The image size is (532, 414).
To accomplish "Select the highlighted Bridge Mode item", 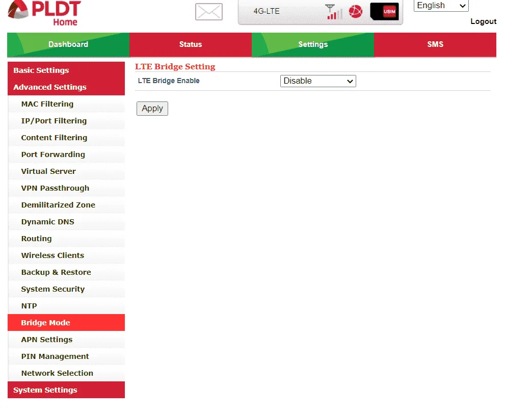I will [66, 323].
